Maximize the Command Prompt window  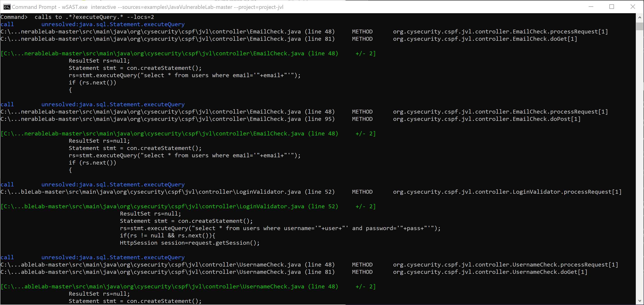point(611,7)
